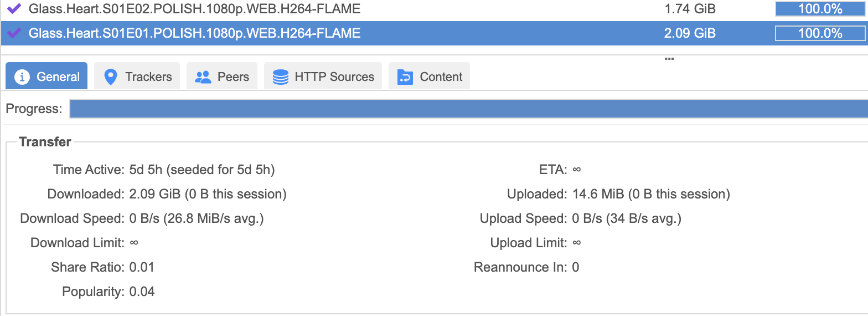Image resolution: width=868 pixels, height=316 pixels.
Task: Click the Transfer section heading
Action: coord(45,142)
